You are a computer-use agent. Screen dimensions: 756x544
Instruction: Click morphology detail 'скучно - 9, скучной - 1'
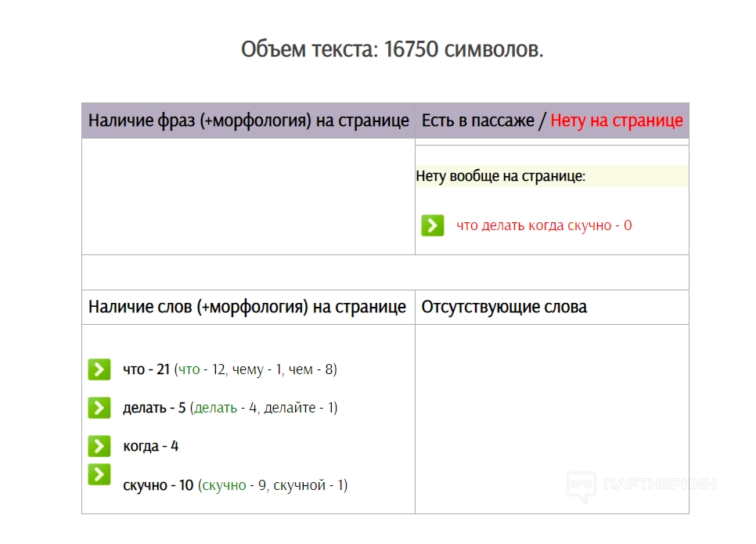(x=273, y=485)
